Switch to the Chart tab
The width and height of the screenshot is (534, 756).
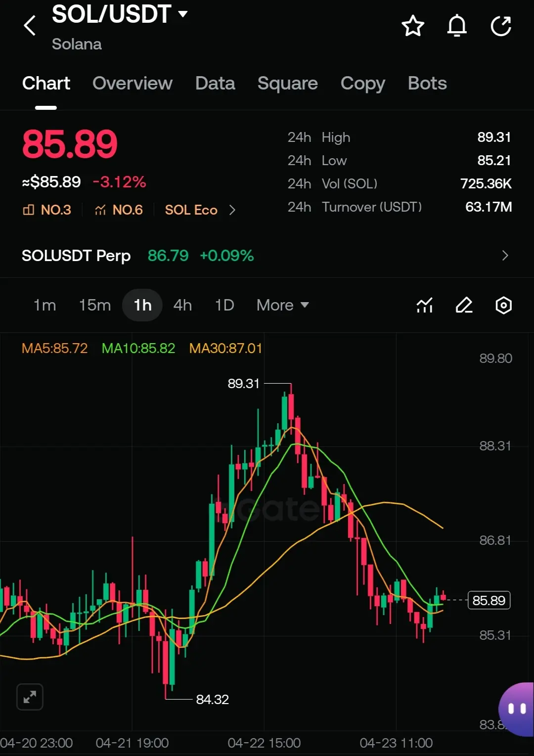[x=46, y=83]
